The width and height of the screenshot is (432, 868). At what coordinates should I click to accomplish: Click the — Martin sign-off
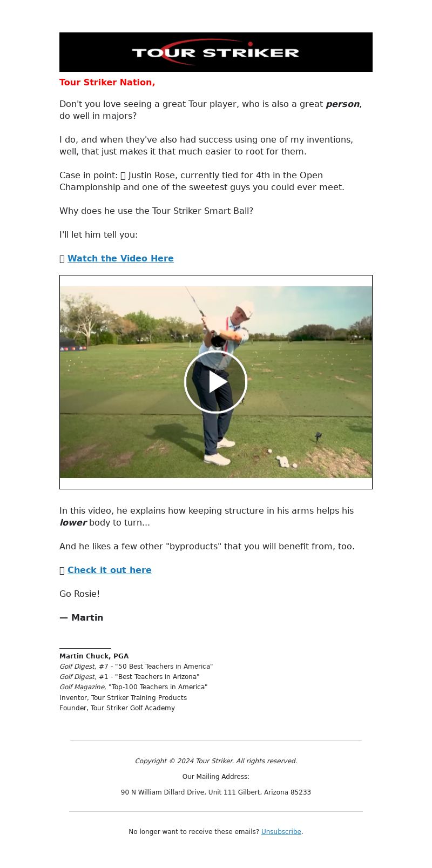point(82,618)
